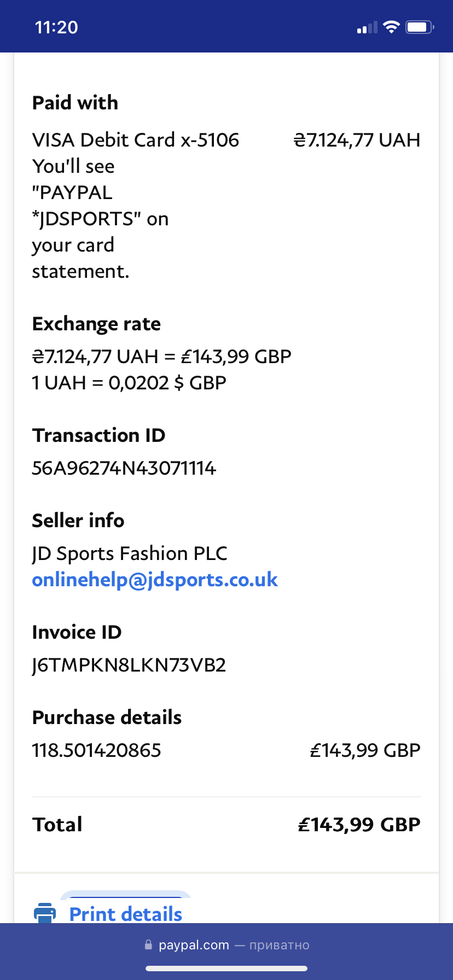Tap the 11:20 clock in status bar
Image resolution: width=453 pixels, height=980 pixels.
56,27
